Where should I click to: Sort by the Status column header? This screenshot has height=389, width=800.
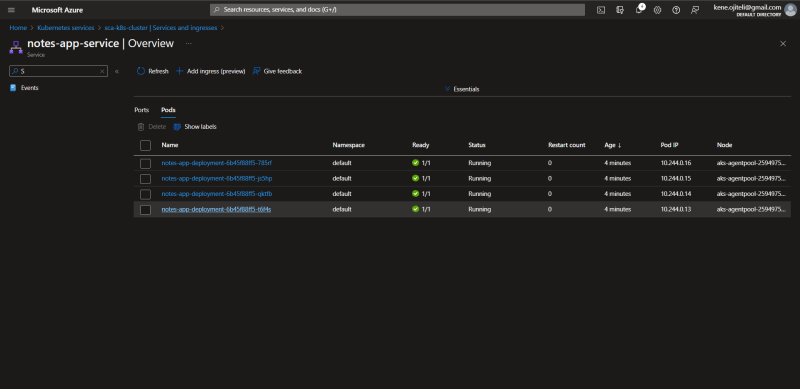pyautogui.click(x=477, y=145)
